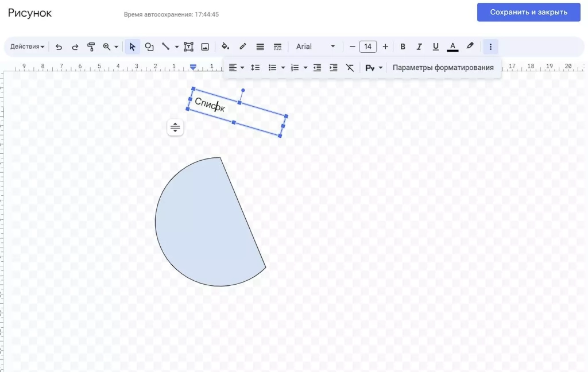Open the border dash style options

tap(277, 46)
